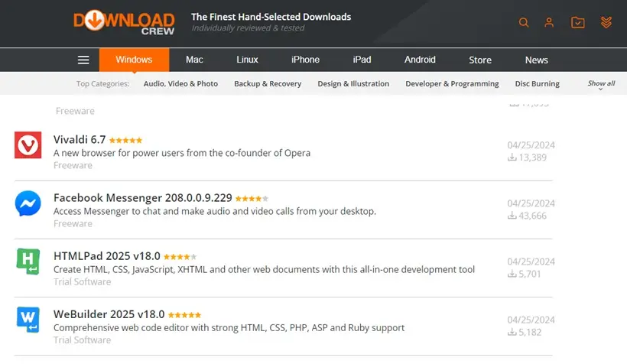Click Facebook Messenger's 04/25/2024 date
The image size is (627, 364).
(x=531, y=203)
